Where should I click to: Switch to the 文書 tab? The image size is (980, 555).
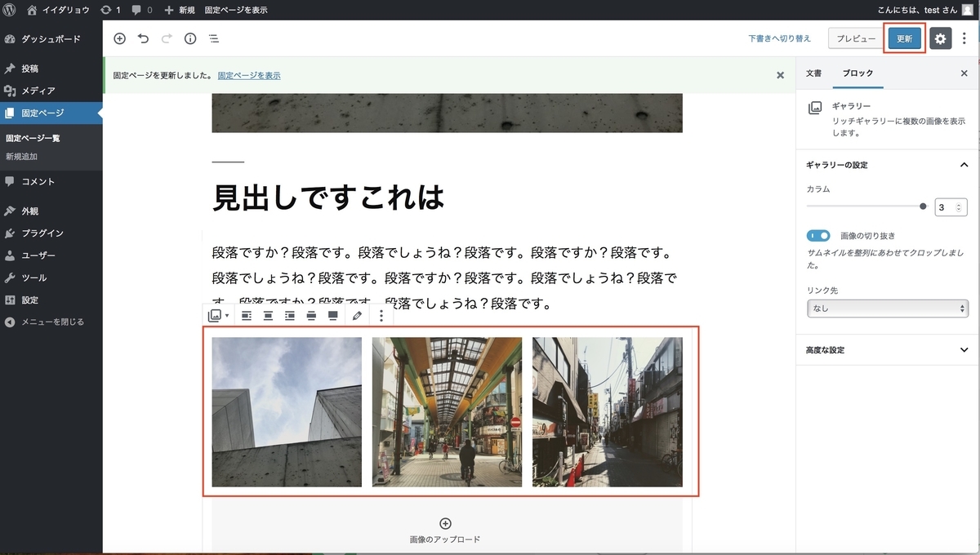coord(813,73)
